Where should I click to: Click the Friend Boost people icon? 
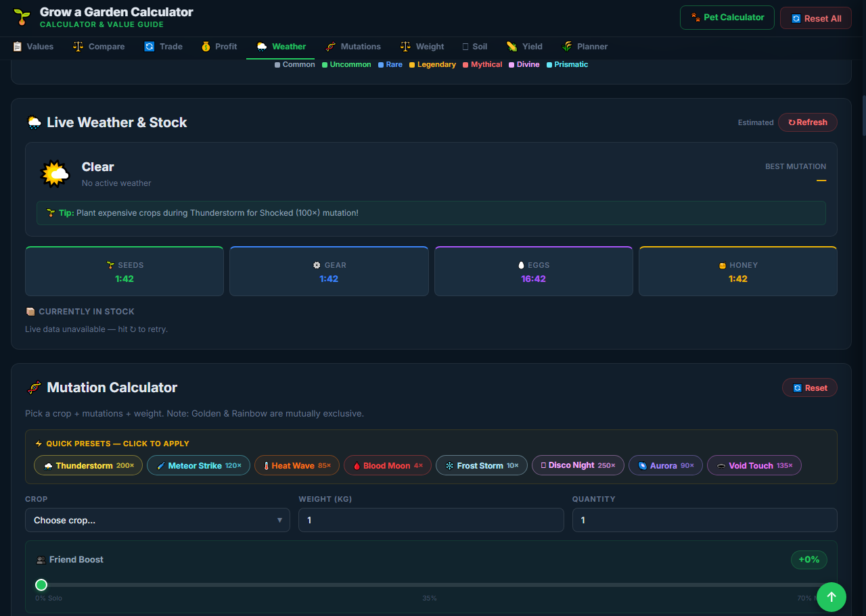coord(41,560)
